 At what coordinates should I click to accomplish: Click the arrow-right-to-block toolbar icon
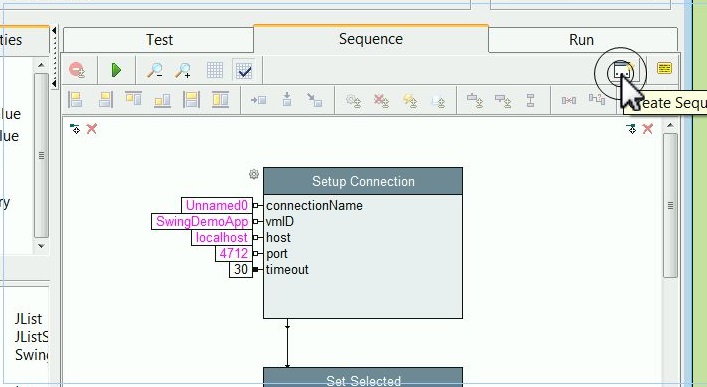(258, 100)
